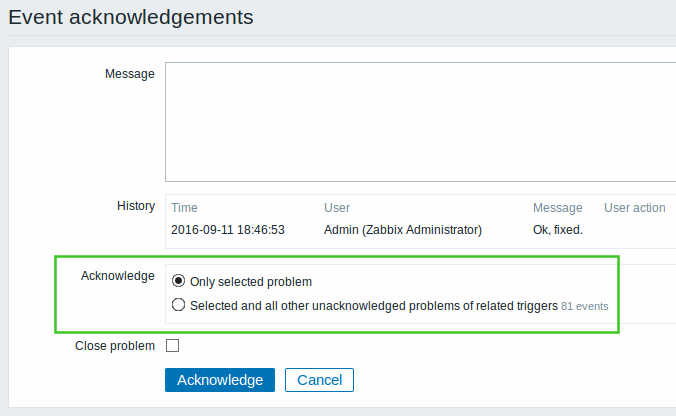This screenshot has height=416, width=676.
Task: Click the Message field label
Action: coord(130,74)
